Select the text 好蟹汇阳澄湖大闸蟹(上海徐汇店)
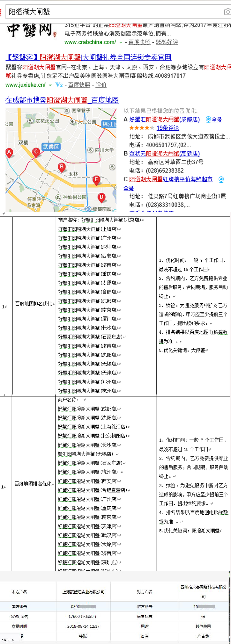 click(x=93, y=427)
